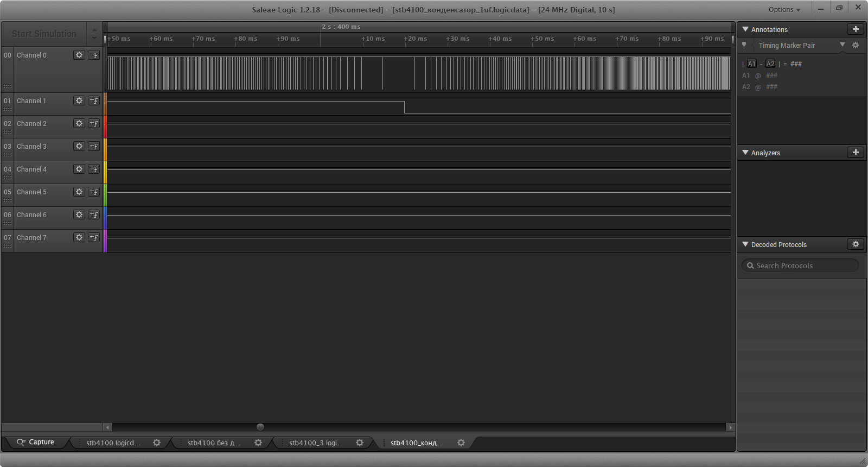The height and width of the screenshot is (467, 868).
Task: Select the Channel 6 label
Action: pos(31,214)
